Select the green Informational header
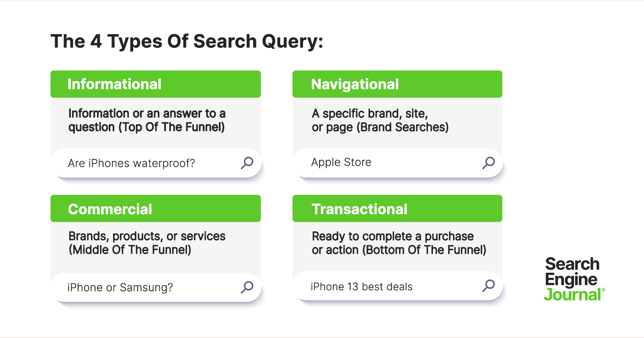 (x=155, y=84)
